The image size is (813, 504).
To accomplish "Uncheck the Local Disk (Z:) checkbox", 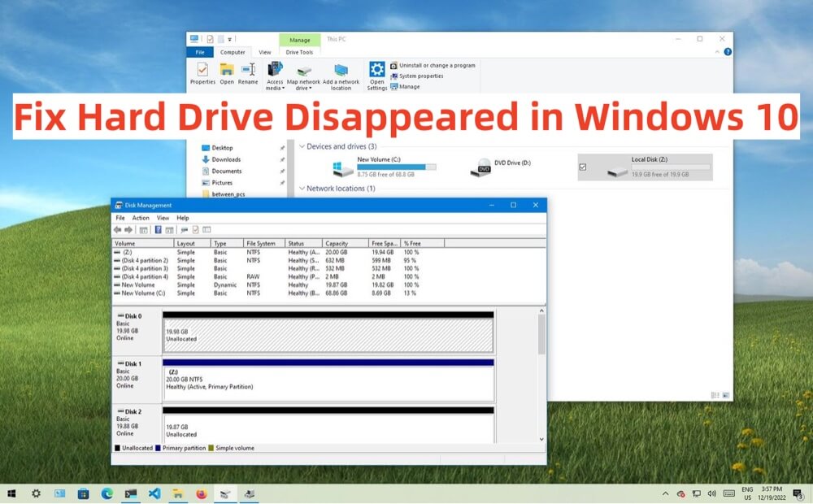I will click(x=583, y=167).
